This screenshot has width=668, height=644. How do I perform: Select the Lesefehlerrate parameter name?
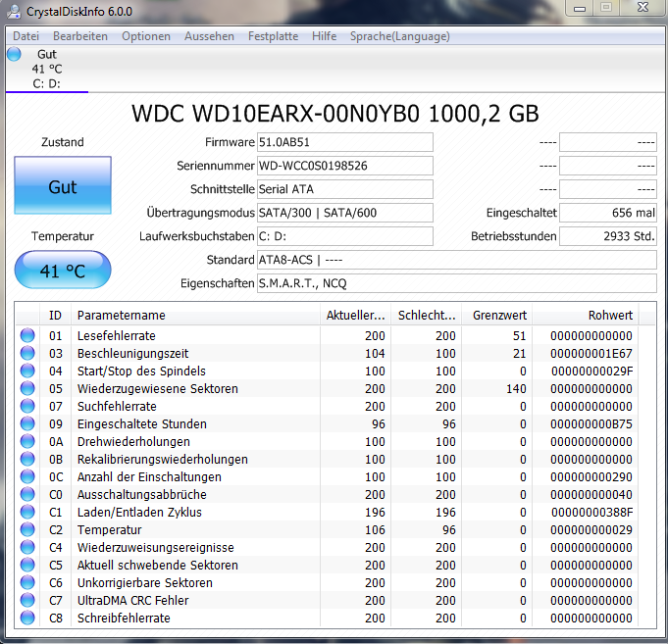117,336
